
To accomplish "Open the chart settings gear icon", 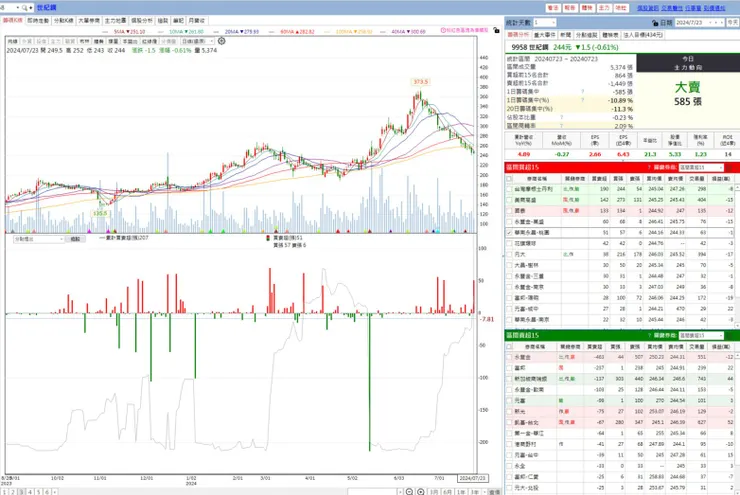I will 221,41.
